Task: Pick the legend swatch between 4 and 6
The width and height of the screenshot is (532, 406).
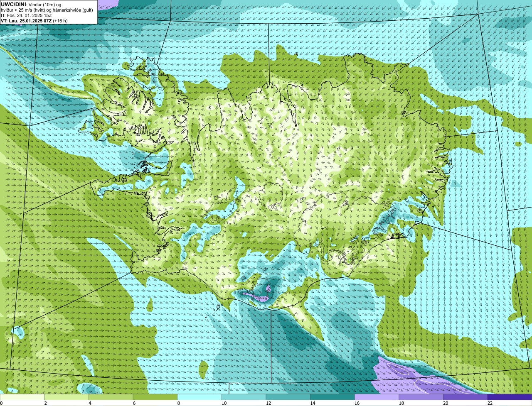Action: [111, 397]
